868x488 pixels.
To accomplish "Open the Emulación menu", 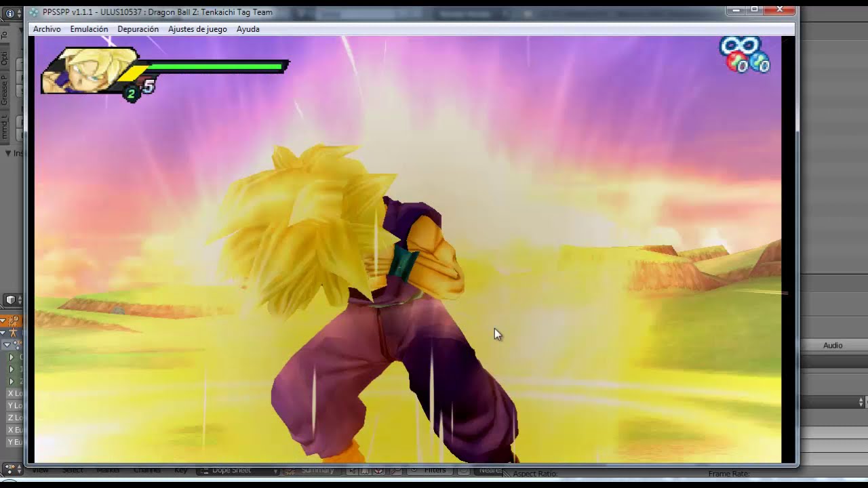I will 89,29.
